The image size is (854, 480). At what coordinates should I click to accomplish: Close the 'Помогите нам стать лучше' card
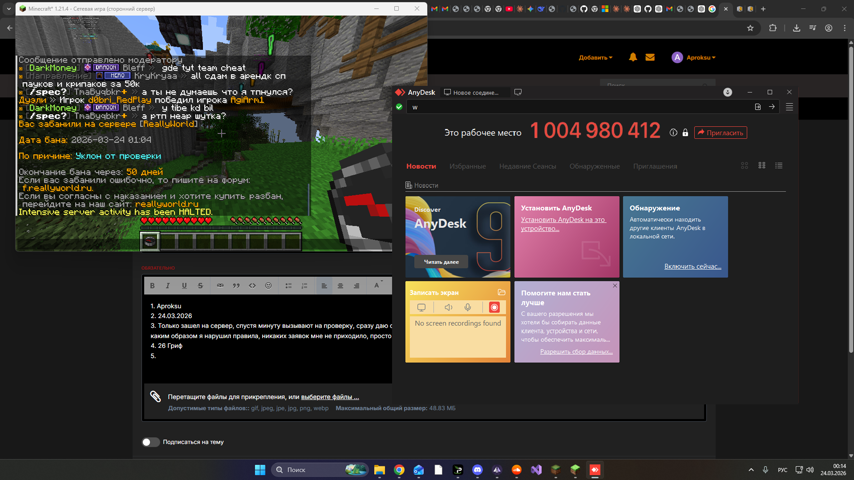(615, 285)
